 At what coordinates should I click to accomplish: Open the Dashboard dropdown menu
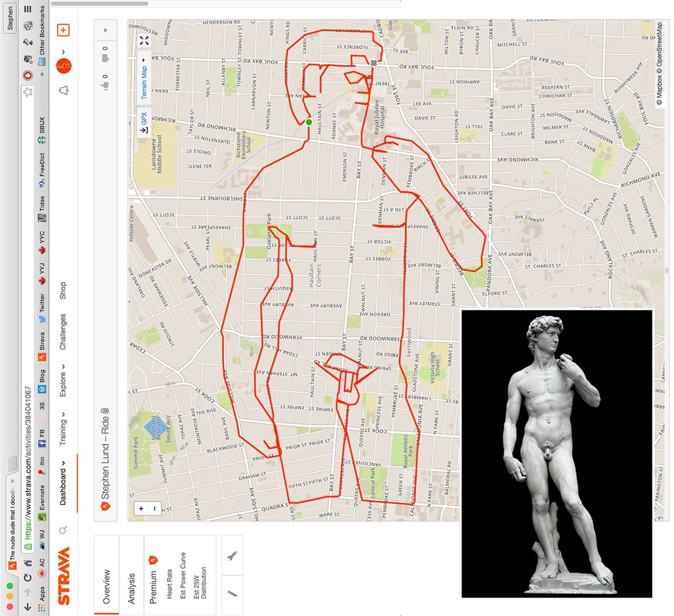tap(63, 483)
